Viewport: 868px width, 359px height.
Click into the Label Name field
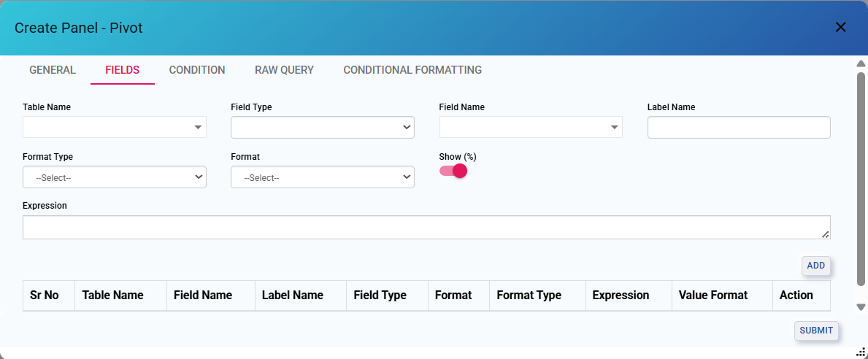tap(738, 127)
